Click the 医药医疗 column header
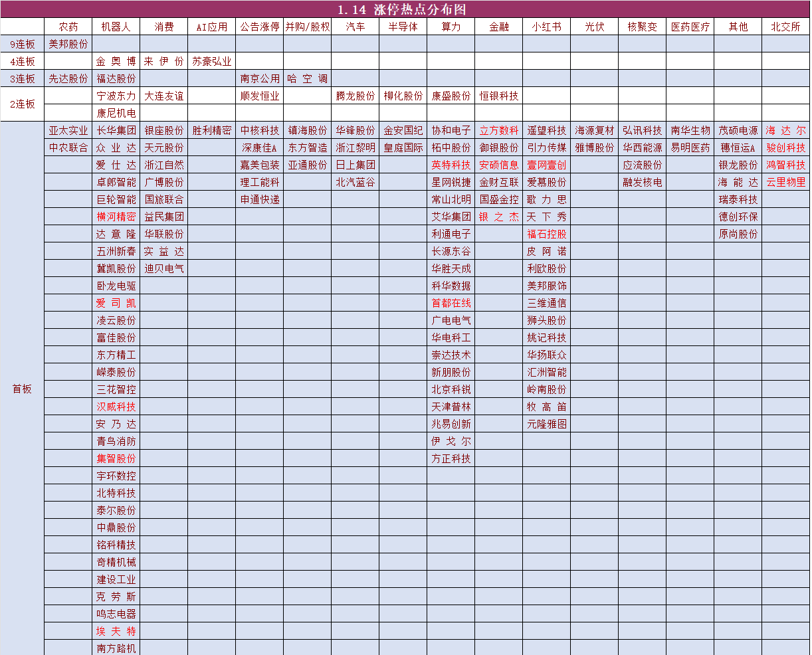812x655 pixels. click(690, 27)
